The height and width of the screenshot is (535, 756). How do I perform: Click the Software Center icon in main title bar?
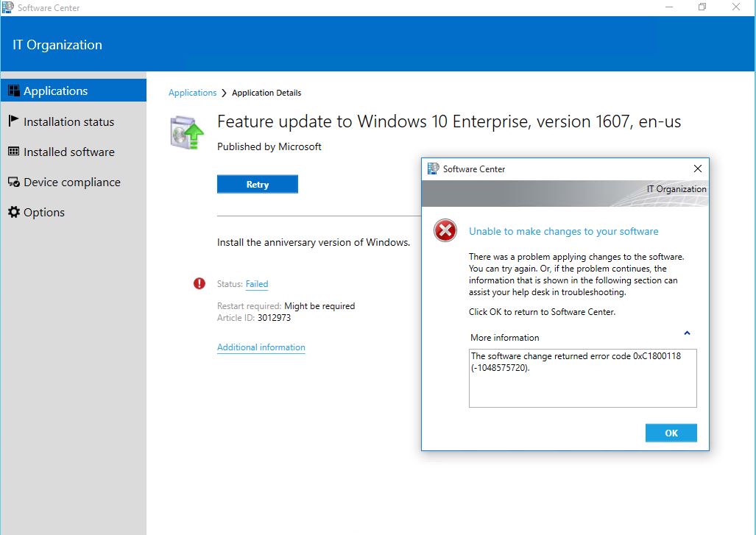[8, 7]
